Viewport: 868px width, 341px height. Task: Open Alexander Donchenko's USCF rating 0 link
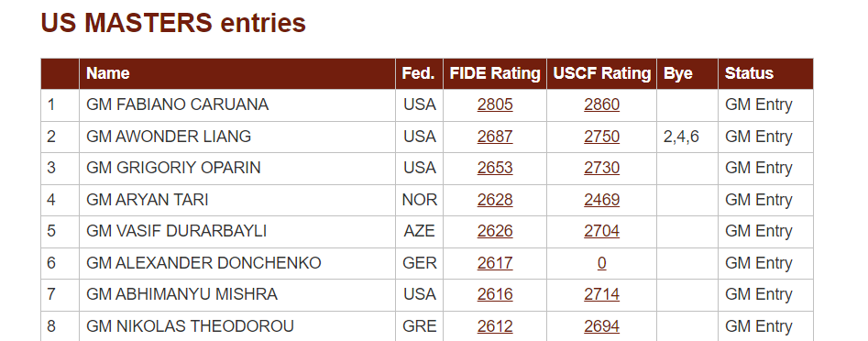[601, 263]
